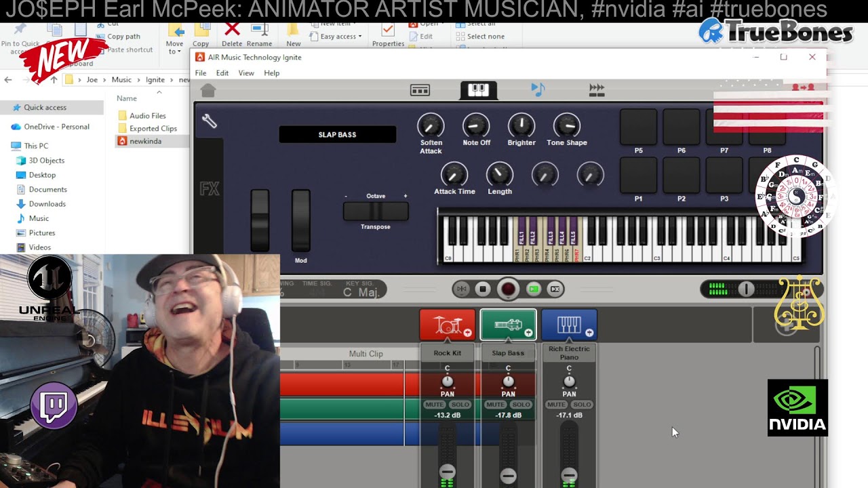Open the Ignite home screen icon

tap(208, 90)
